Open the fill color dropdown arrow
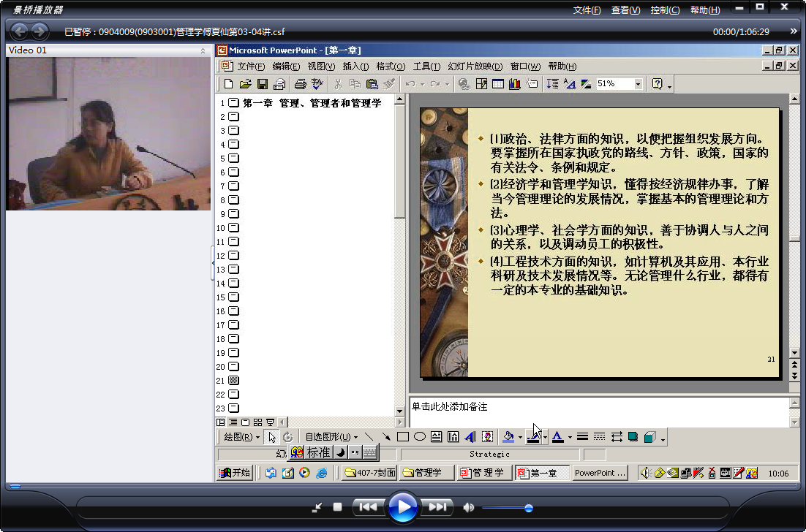Screen dimensions: 806x532 [520, 438]
